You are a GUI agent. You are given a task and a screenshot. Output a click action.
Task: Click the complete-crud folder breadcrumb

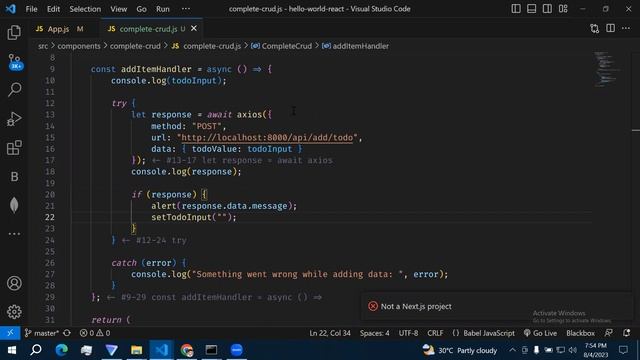click(135, 46)
